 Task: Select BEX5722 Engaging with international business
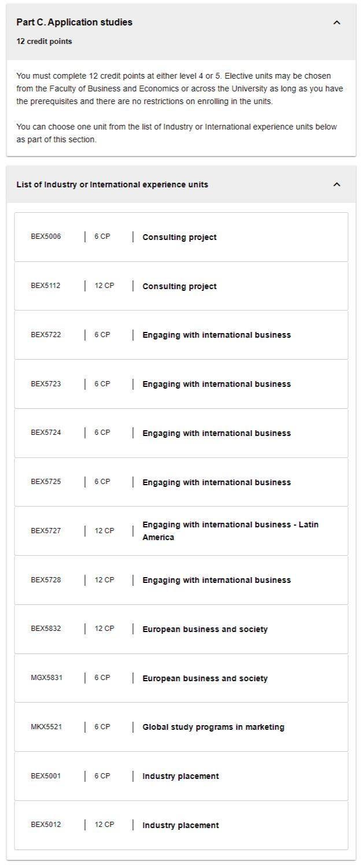point(181,335)
